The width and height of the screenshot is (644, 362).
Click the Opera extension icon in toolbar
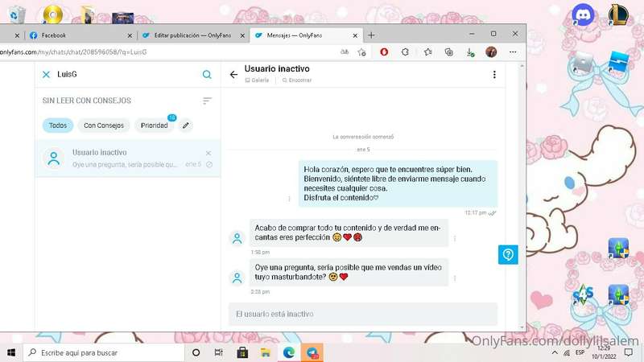click(x=384, y=52)
